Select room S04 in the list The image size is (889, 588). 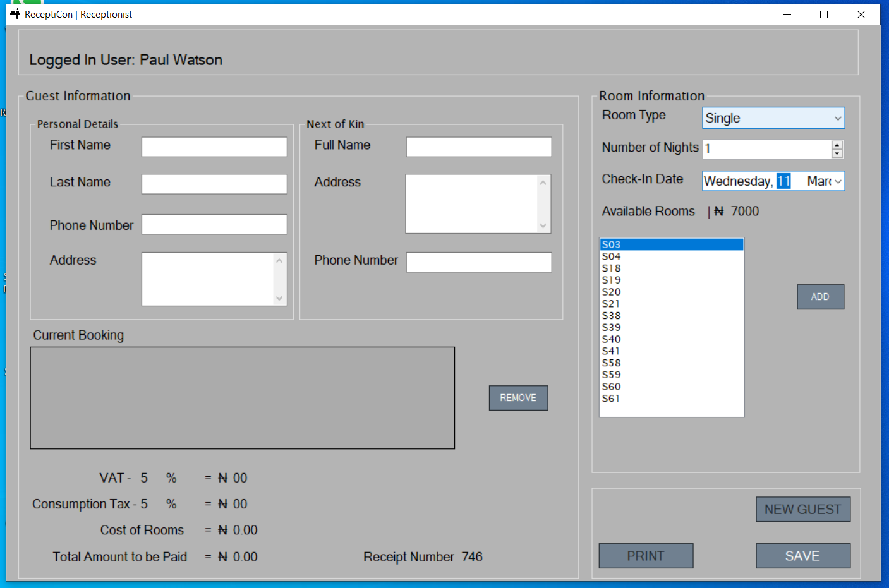click(672, 256)
